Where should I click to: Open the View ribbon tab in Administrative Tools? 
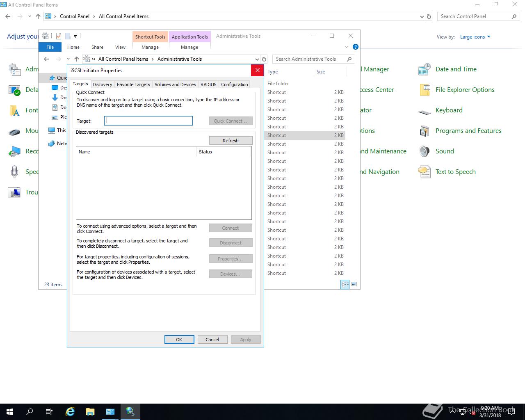click(120, 47)
